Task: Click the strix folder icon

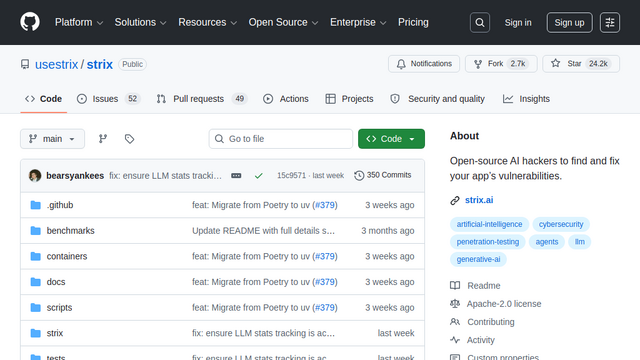Action: [36, 333]
